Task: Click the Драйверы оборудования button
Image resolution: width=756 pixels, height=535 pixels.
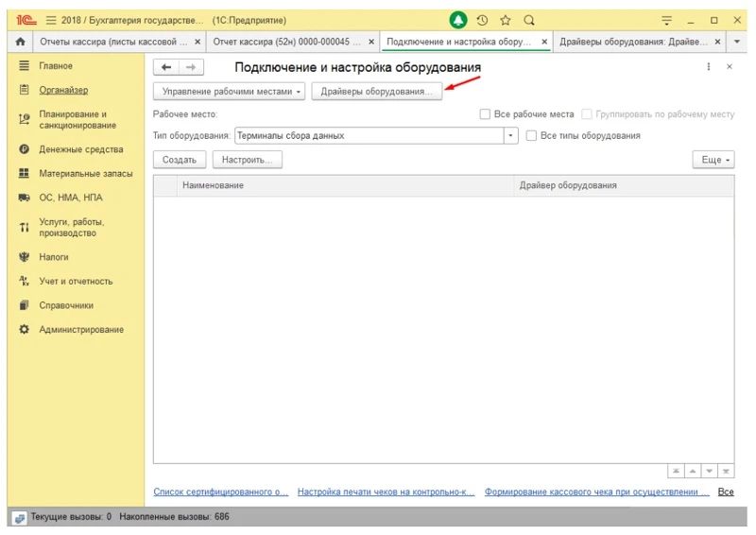Action: tap(376, 92)
